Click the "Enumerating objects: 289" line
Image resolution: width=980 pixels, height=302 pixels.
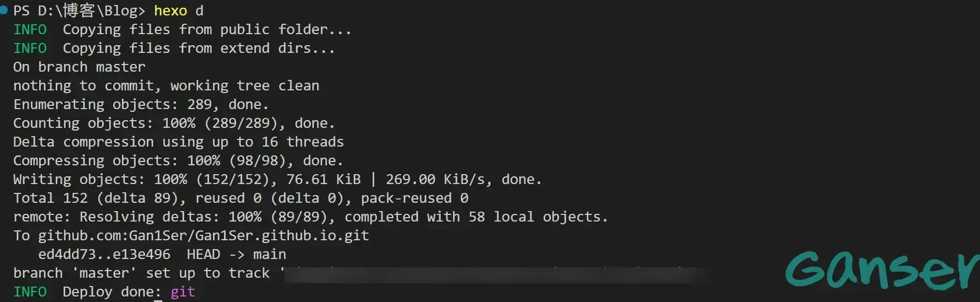pyautogui.click(x=141, y=105)
